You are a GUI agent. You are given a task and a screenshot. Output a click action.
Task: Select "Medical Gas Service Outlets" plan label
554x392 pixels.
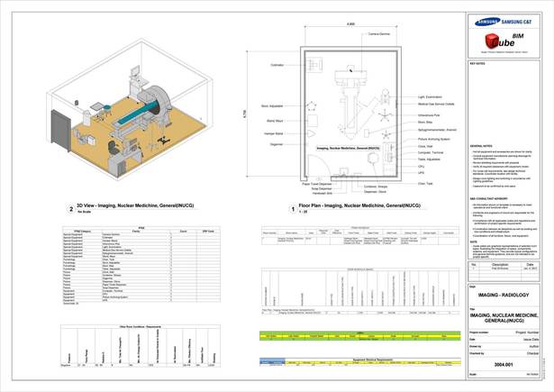click(x=436, y=104)
